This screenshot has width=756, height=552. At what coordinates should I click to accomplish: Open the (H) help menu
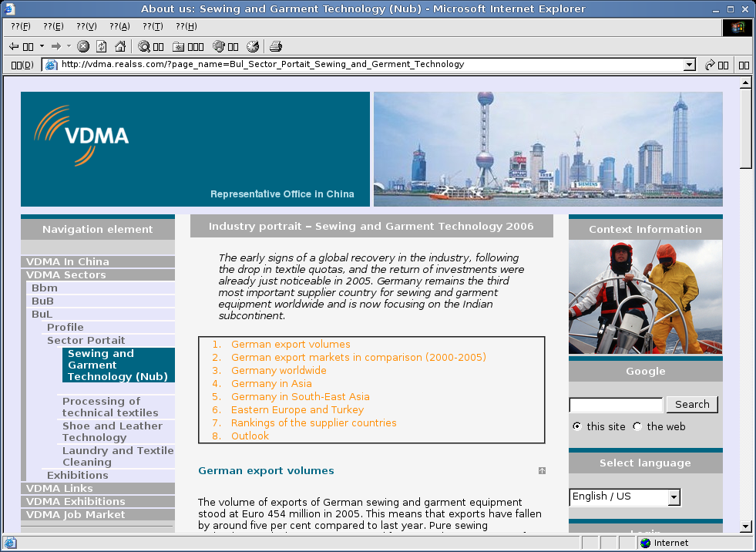point(186,26)
